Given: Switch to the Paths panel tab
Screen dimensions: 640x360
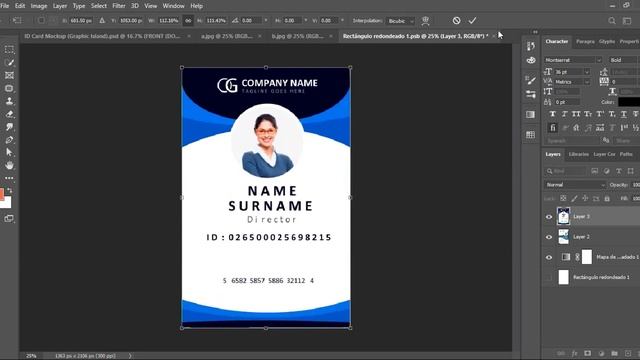Looking at the screenshot, I should click(x=626, y=154).
